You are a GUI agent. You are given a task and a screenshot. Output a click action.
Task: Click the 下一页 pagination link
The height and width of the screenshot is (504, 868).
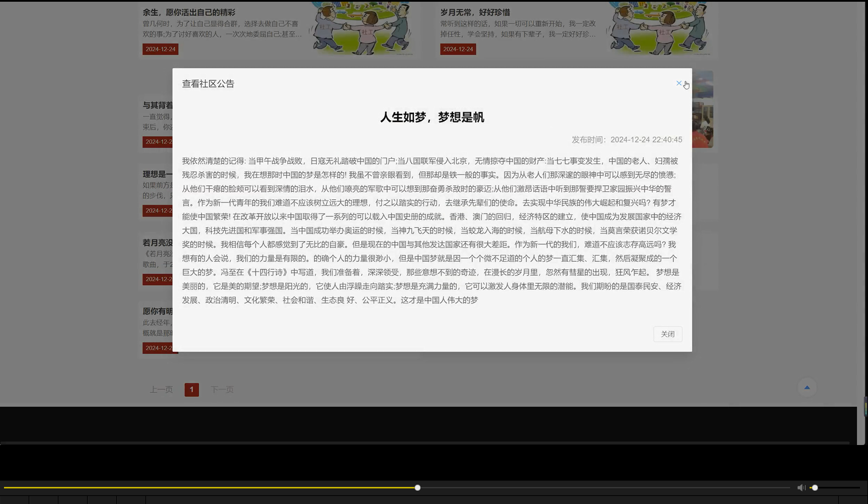[x=222, y=389]
